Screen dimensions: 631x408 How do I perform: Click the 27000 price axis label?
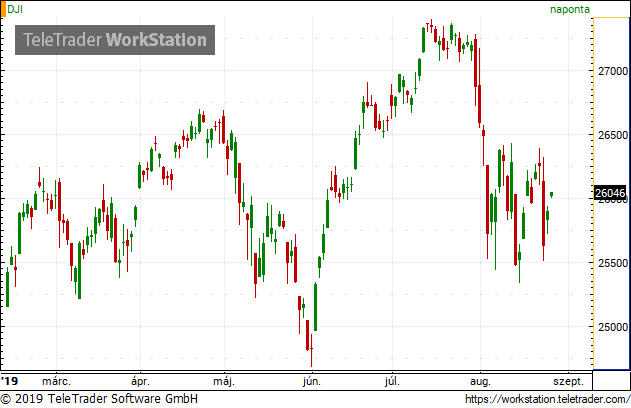tap(612, 71)
